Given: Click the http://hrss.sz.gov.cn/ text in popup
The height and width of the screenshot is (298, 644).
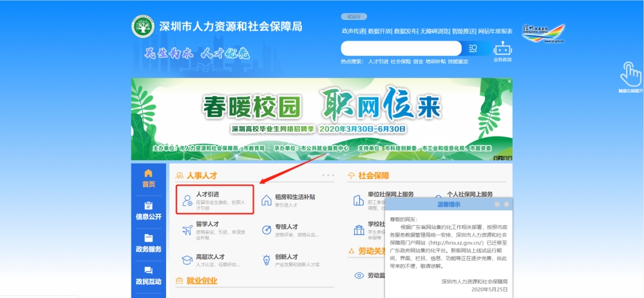Looking at the screenshot, I should click(x=455, y=243).
